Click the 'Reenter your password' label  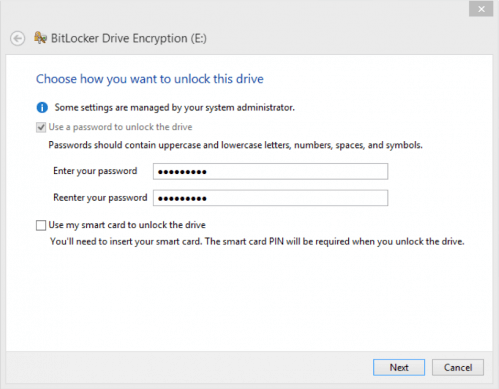pos(100,198)
